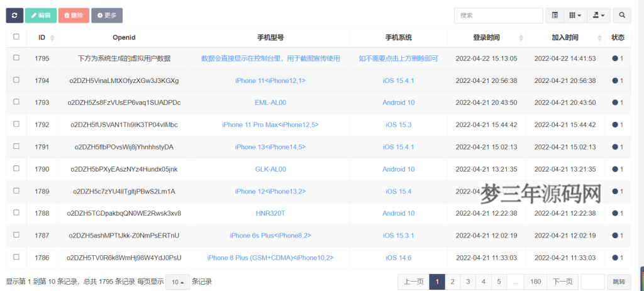Go to pagination page 3
The height and width of the screenshot is (291, 644).
click(468, 282)
